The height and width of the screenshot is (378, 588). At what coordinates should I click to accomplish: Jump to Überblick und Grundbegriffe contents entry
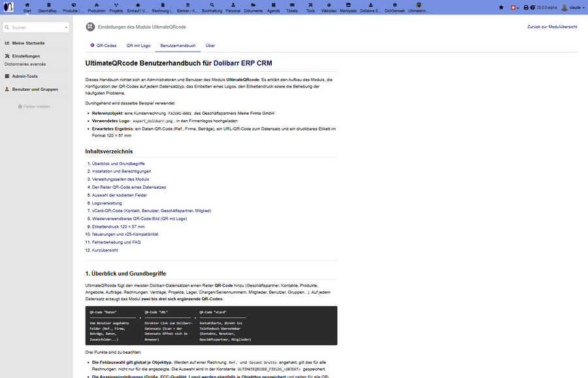pyautogui.click(x=118, y=164)
